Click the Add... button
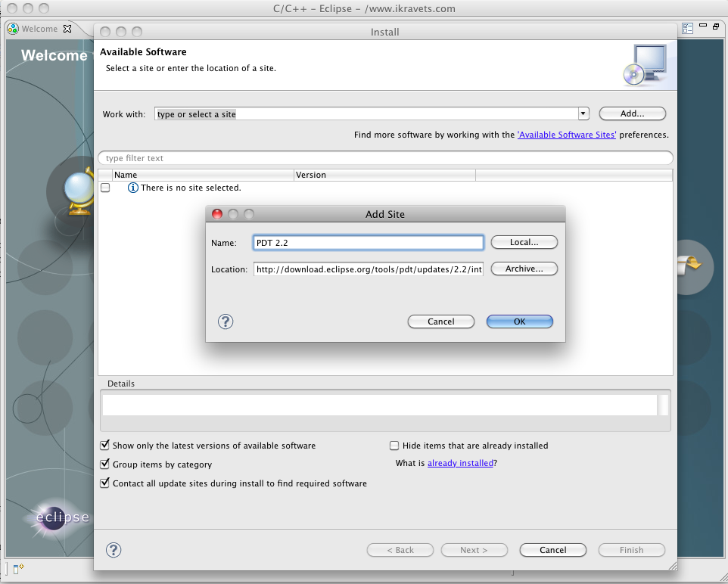This screenshot has width=728, height=584. click(633, 113)
